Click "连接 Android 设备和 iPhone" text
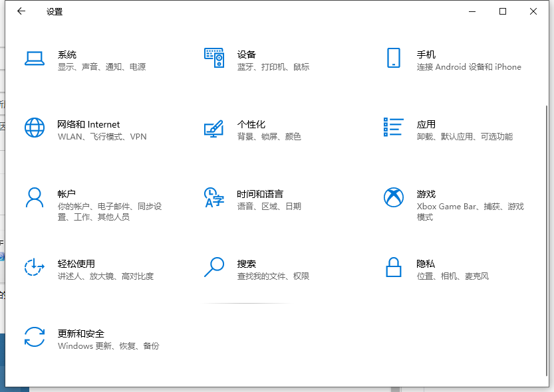This screenshot has width=554, height=392. tap(469, 67)
